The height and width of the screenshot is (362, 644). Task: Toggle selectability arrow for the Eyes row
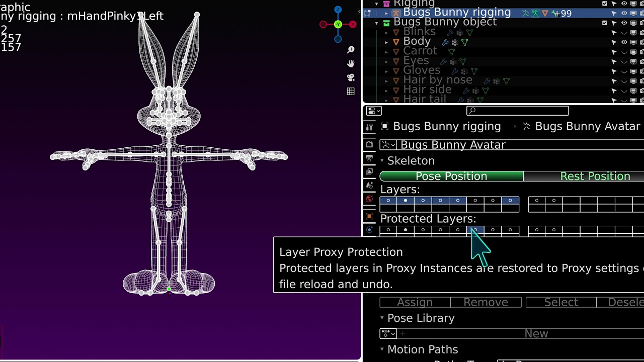[x=614, y=62]
